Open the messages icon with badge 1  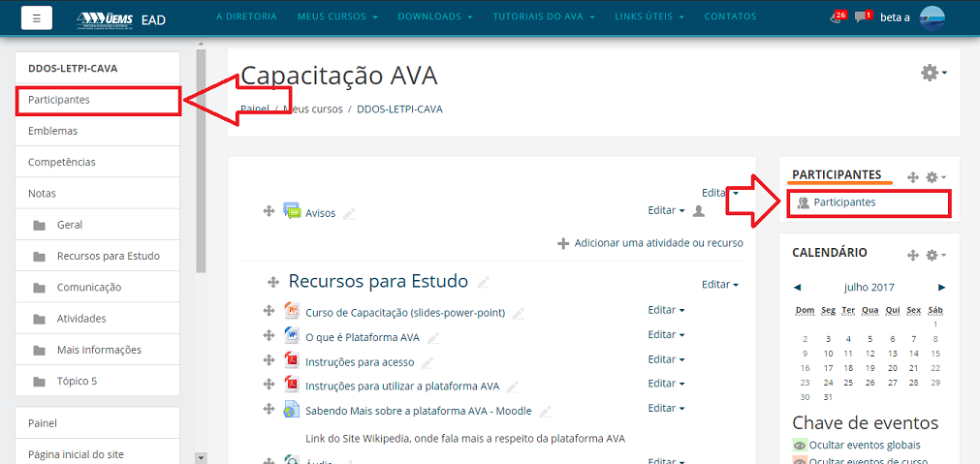[863, 16]
